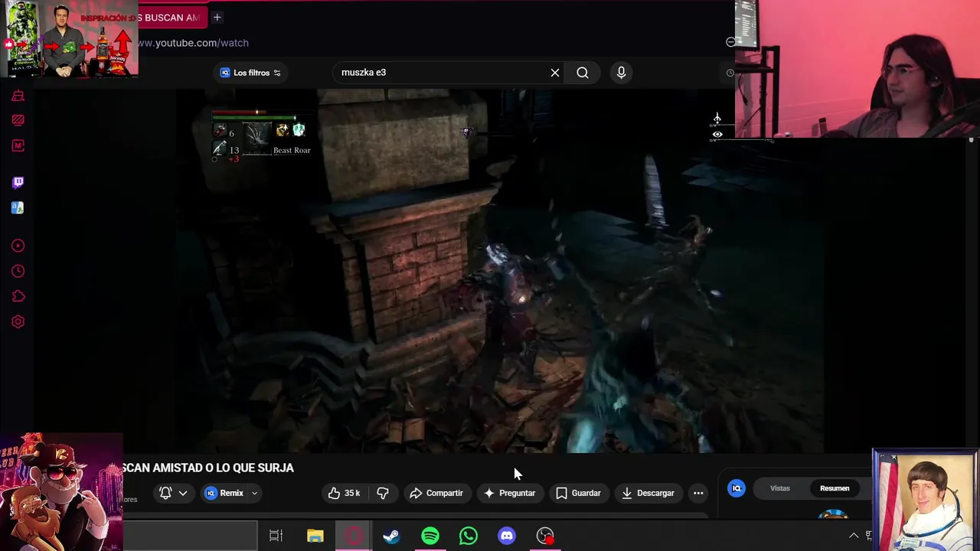Viewport: 980px width, 551px height.
Task: Click the striped screen icon in sidebar
Action: pyautogui.click(x=18, y=120)
